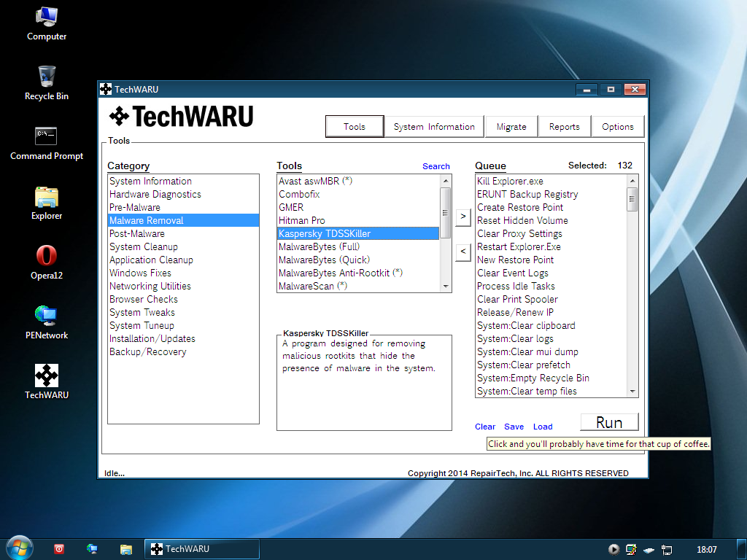The image size is (747, 560).
Task: Open the PENetwork desktop icon
Action: point(47,323)
